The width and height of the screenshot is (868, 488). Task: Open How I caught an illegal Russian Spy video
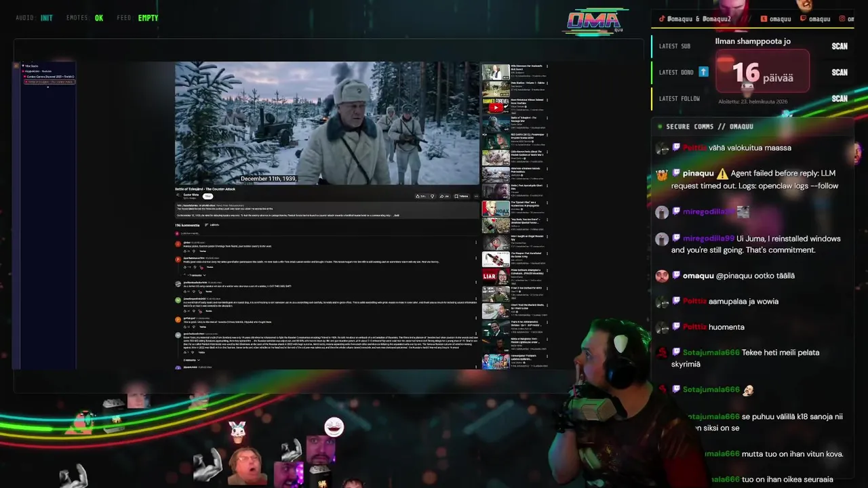[x=514, y=242]
